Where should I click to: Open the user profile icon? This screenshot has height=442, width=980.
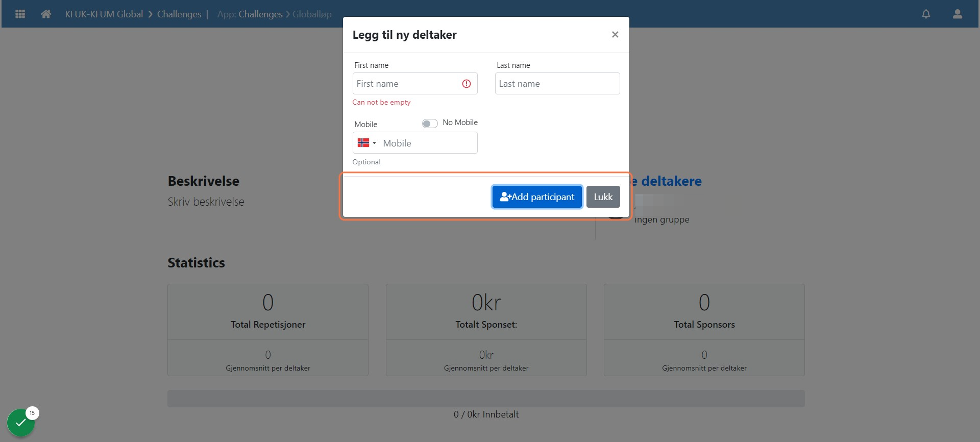(x=958, y=14)
